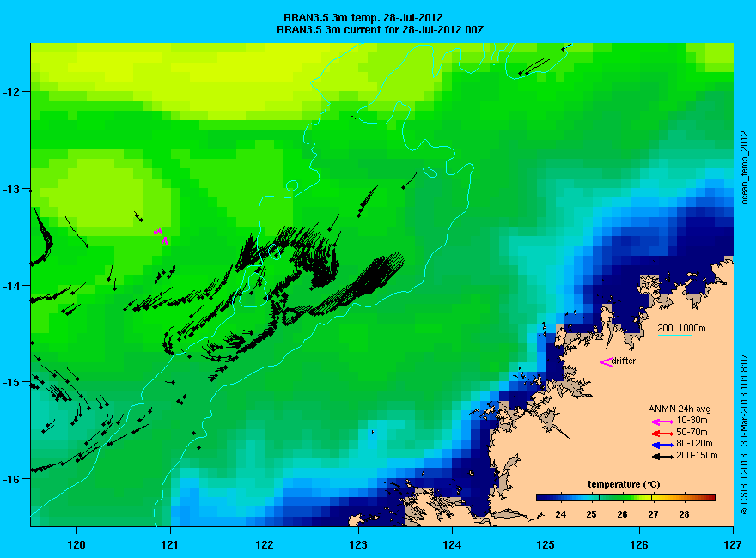Click the '10-30m' depth label
The height and width of the screenshot is (558, 756).
pos(692,421)
